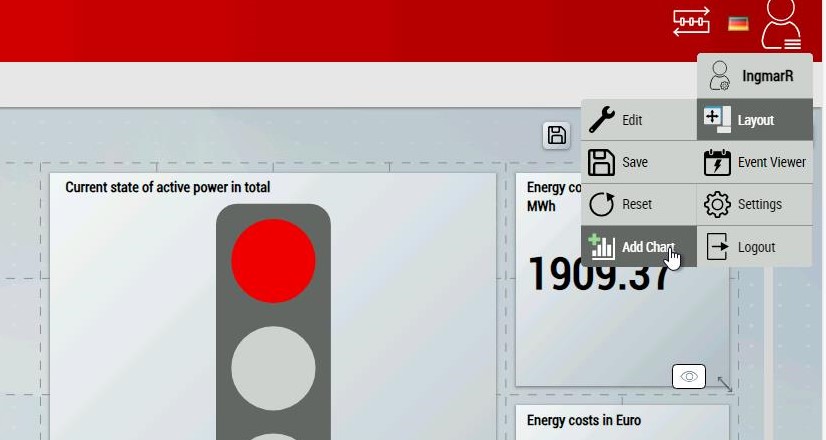
Task: Log out via the Logout entry
Action: click(x=754, y=247)
